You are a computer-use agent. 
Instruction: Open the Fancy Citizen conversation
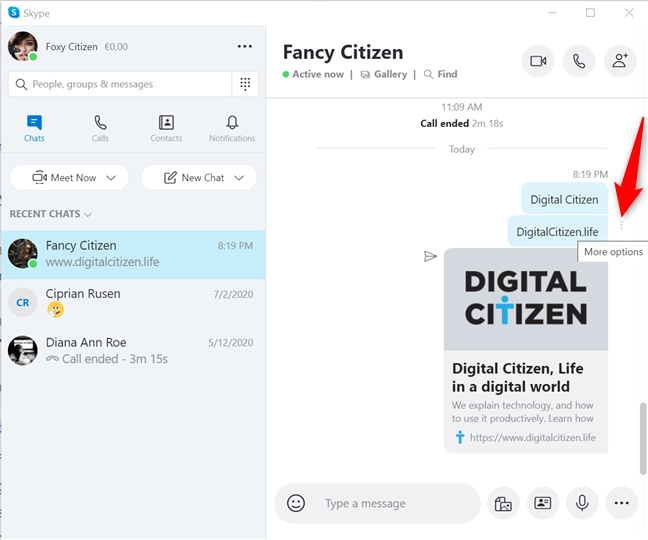133,254
